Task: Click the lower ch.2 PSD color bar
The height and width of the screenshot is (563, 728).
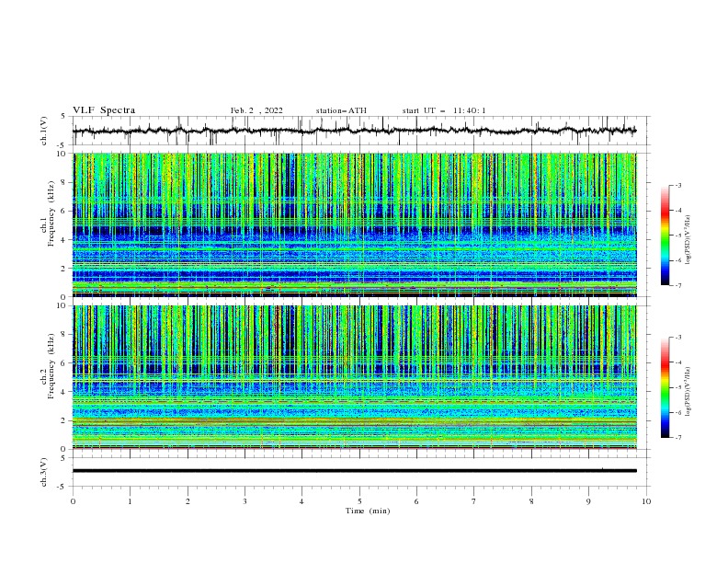Action: click(665, 387)
